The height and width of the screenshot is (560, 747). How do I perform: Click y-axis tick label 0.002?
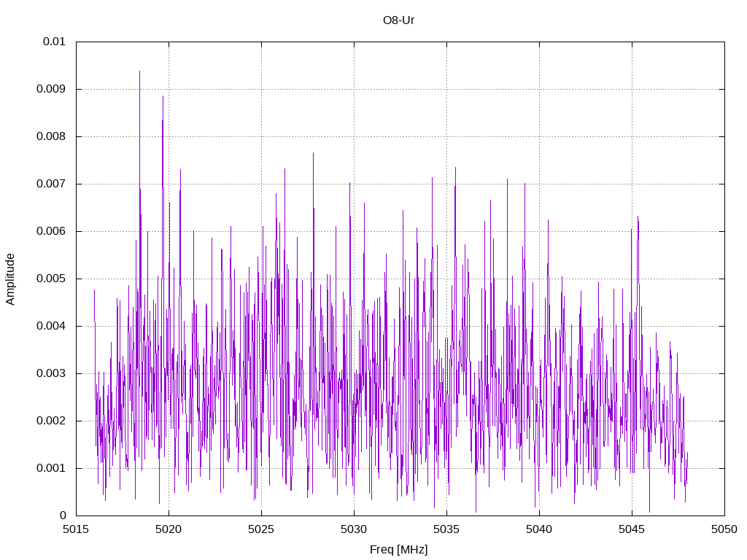click(51, 421)
